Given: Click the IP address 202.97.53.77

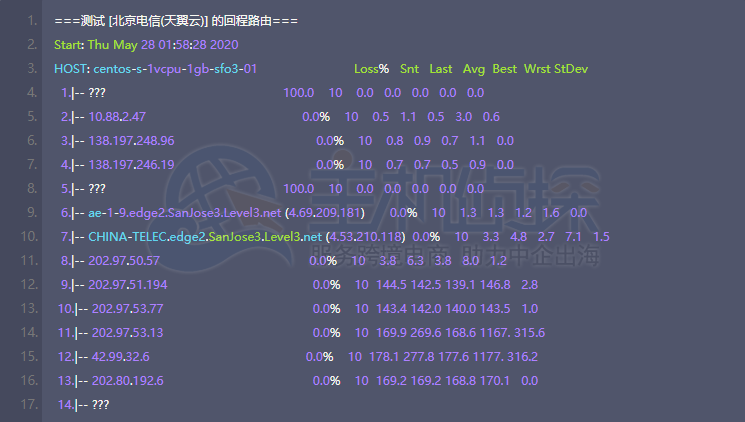Looking at the screenshot, I should coord(128,309).
